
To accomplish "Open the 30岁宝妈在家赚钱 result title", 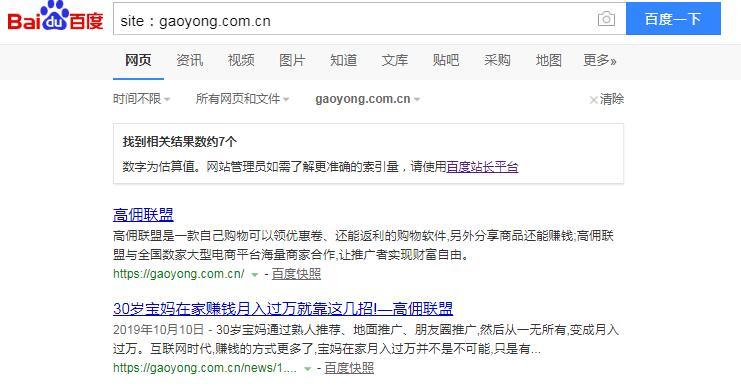I will click(x=283, y=309).
